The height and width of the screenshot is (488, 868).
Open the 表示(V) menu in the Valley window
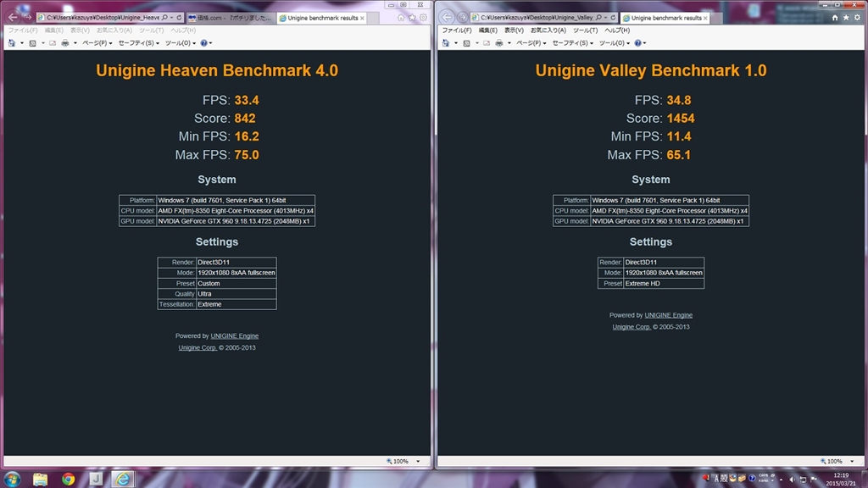pyautogui.click(x=514, y=30)
